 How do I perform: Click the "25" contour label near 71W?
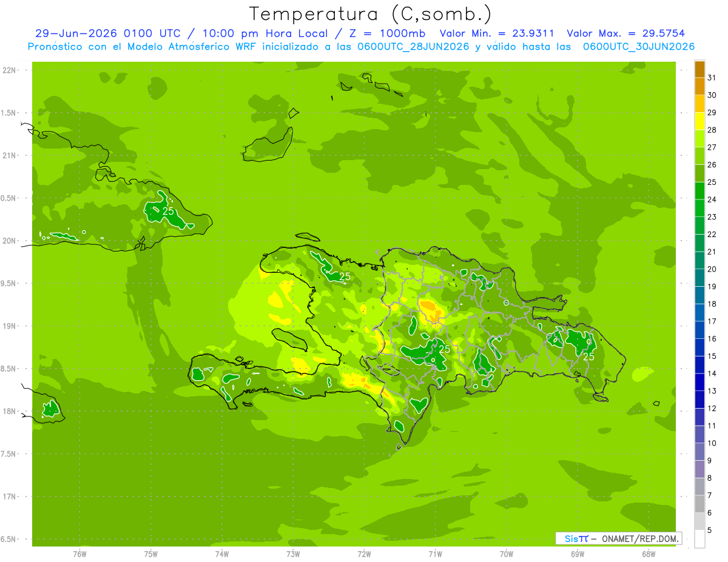pyautogui.click(x=445, y=349)
